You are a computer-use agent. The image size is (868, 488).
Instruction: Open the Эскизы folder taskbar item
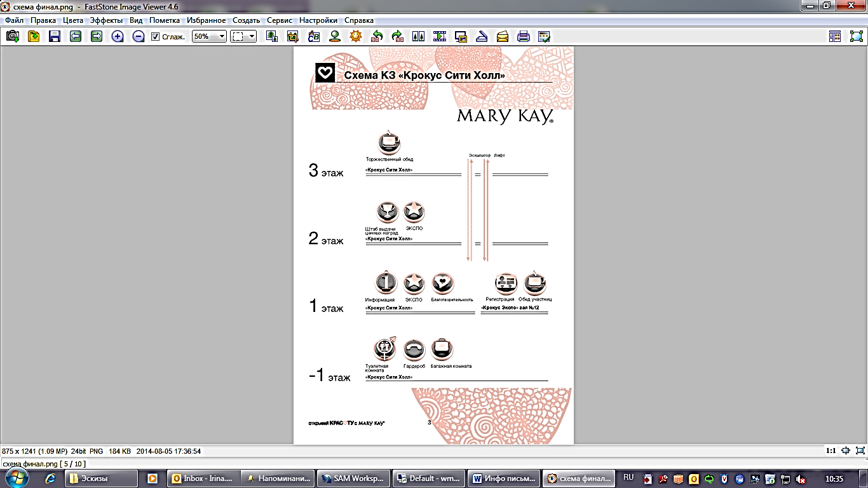(102, 478)
